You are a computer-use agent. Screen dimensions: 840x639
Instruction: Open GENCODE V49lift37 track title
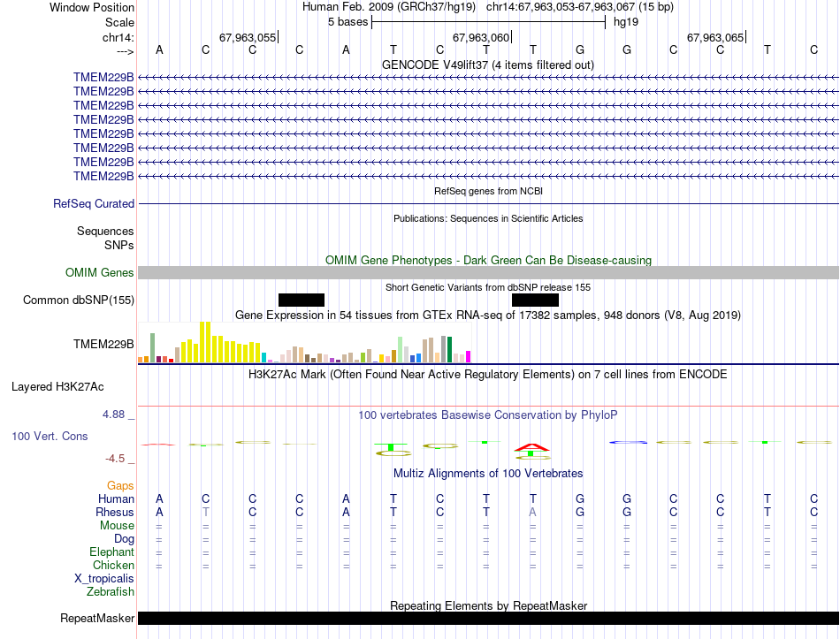click(x=488, y=65)
